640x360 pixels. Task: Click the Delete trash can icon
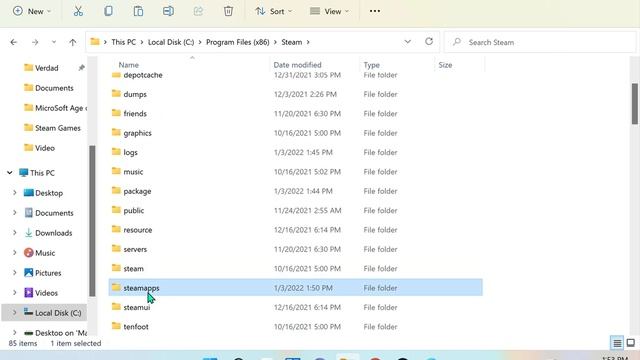[x=228, y=11]
